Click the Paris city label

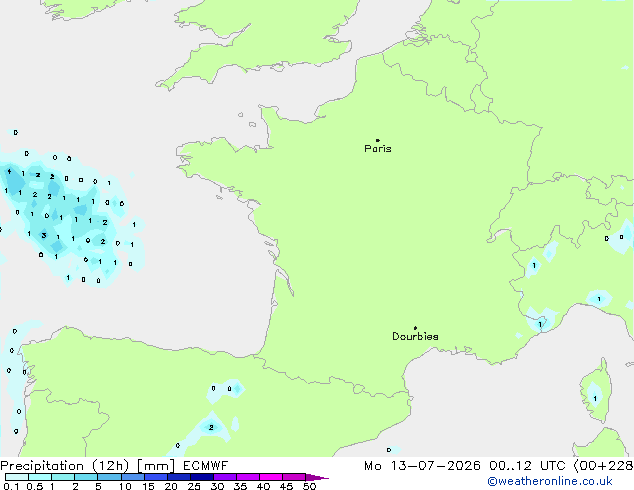coord(378,149)
